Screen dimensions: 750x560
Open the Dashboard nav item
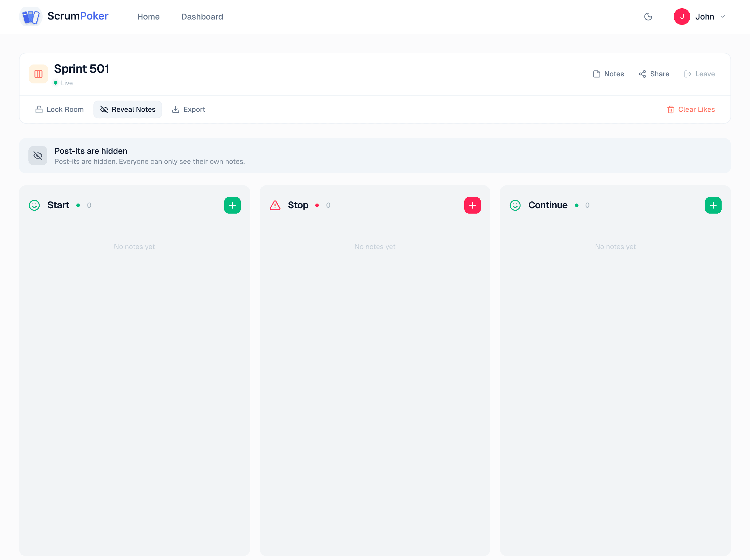click(202, 17)
